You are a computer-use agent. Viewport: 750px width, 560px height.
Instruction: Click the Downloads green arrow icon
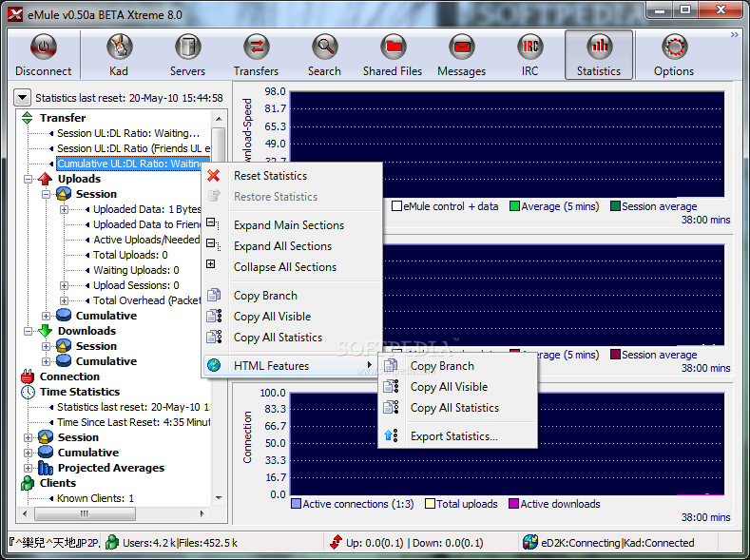coord(45,331)
